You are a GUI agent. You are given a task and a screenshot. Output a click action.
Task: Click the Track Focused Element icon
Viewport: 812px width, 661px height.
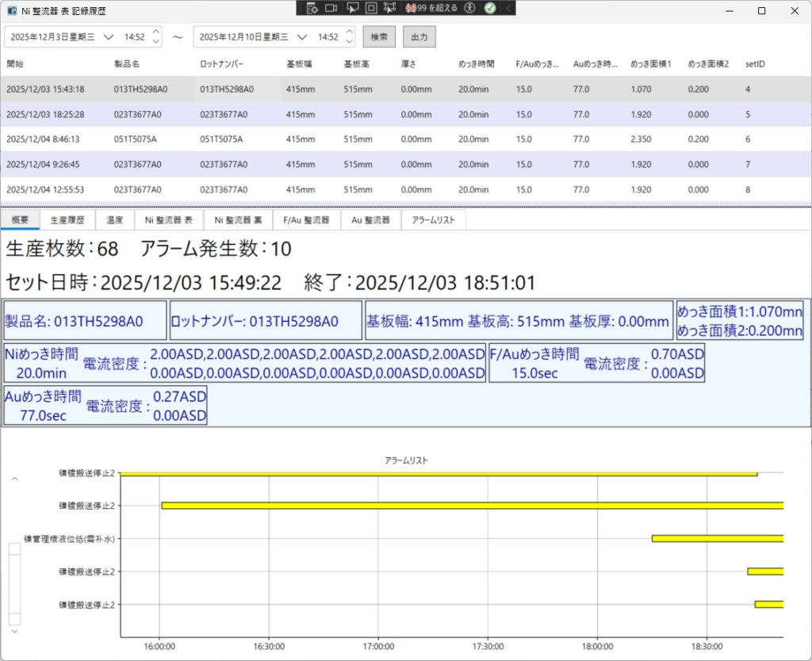tap(389, 8)
